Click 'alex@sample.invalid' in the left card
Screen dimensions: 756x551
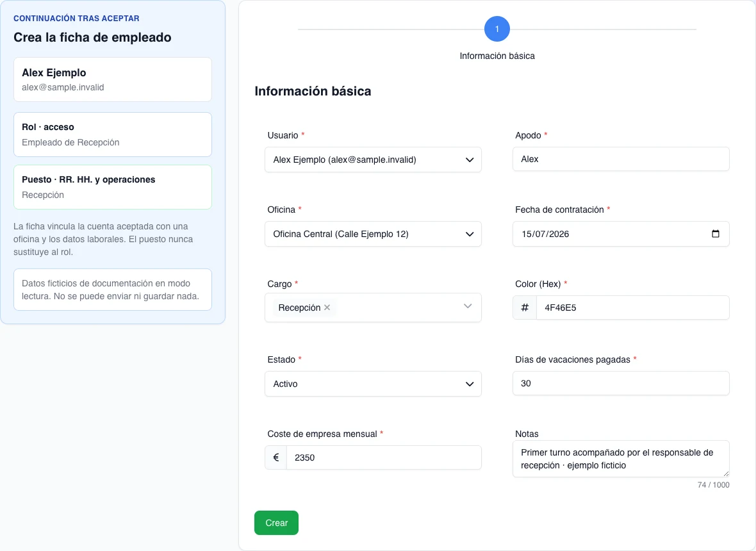pyautogui.click(x=63, y=87)
